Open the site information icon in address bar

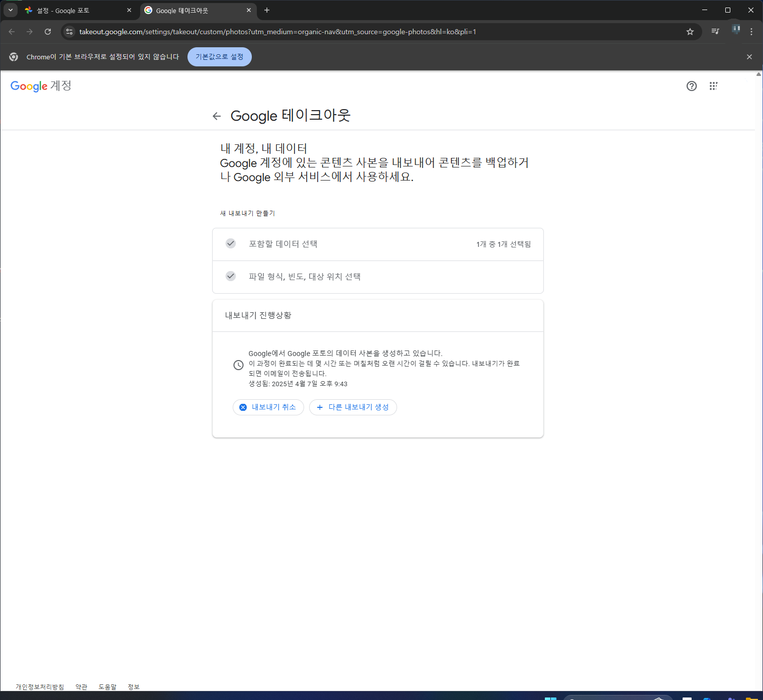point(69,32)
